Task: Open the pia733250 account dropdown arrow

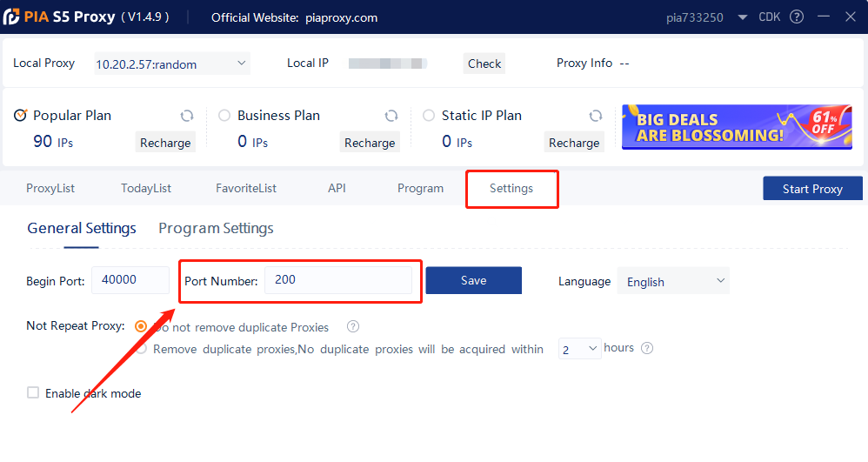Action: tap(743, 17)
